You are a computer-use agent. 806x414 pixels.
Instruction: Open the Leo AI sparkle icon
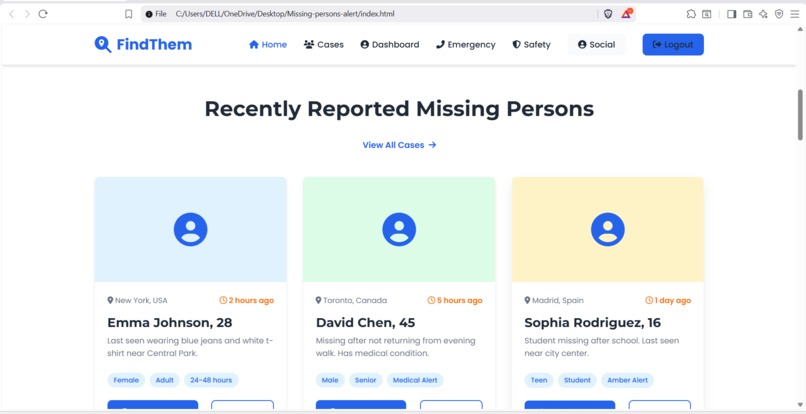pyautogui.click(x=763, y=14)
